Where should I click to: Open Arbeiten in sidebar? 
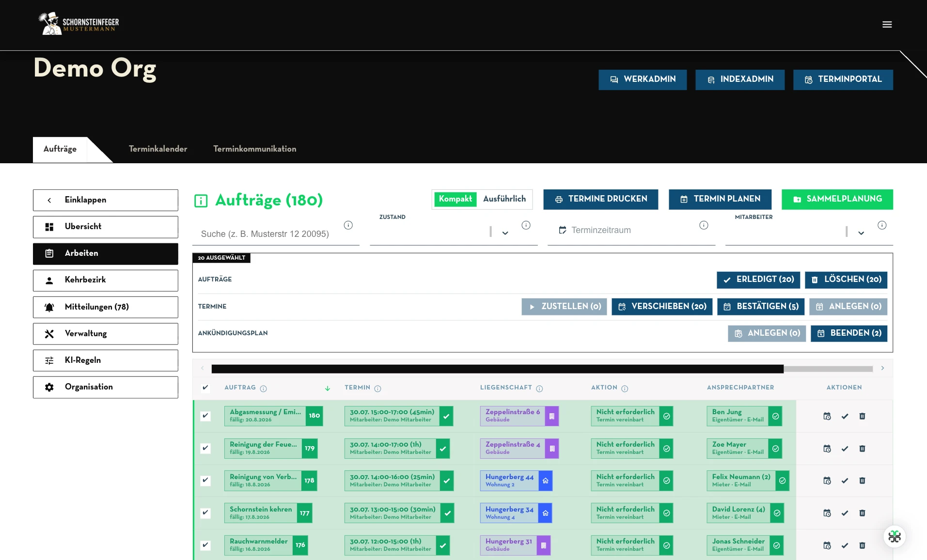[106, 253]
